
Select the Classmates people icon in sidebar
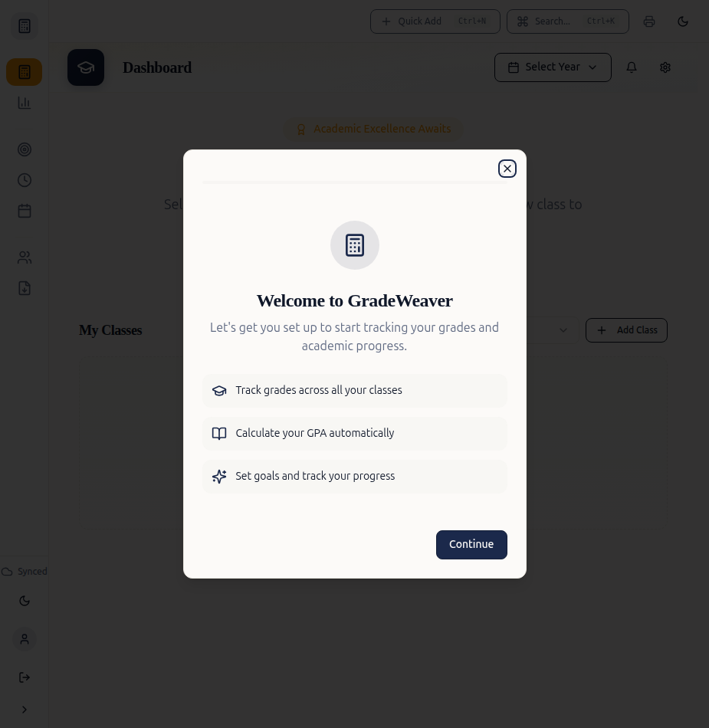pos(25,257)
